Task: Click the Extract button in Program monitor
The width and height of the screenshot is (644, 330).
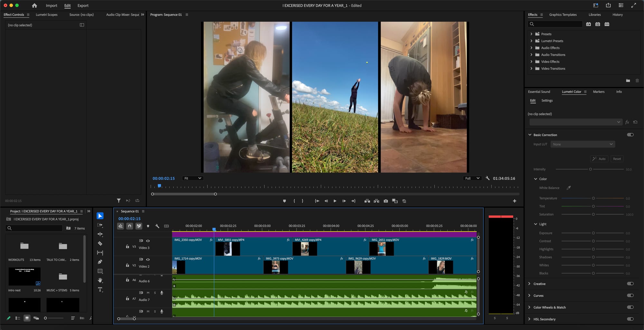Action: pyautogui.click(x=376, y=201)
